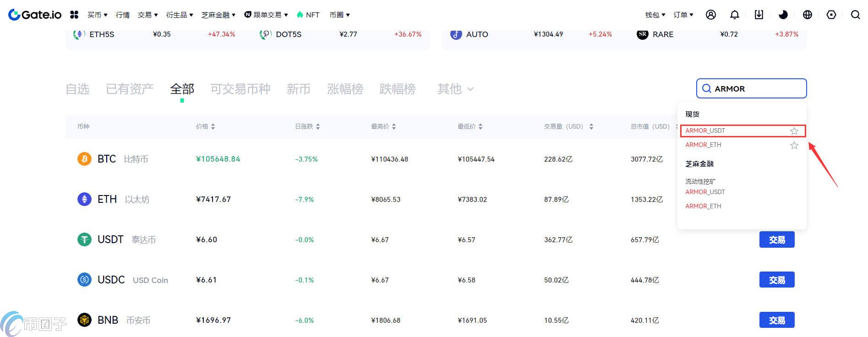868x337 pixels.
Task: Click the BTC coin icon
Action: (x=84, y=159)
